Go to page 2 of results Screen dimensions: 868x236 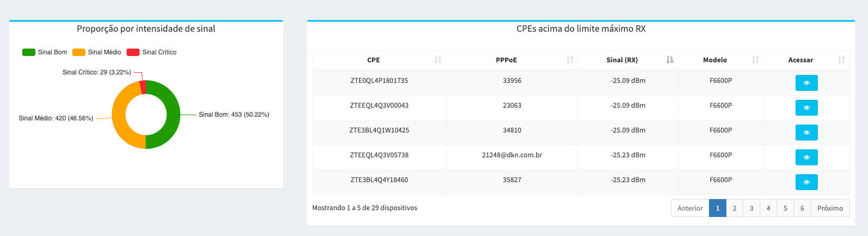[x=734, y=208]
